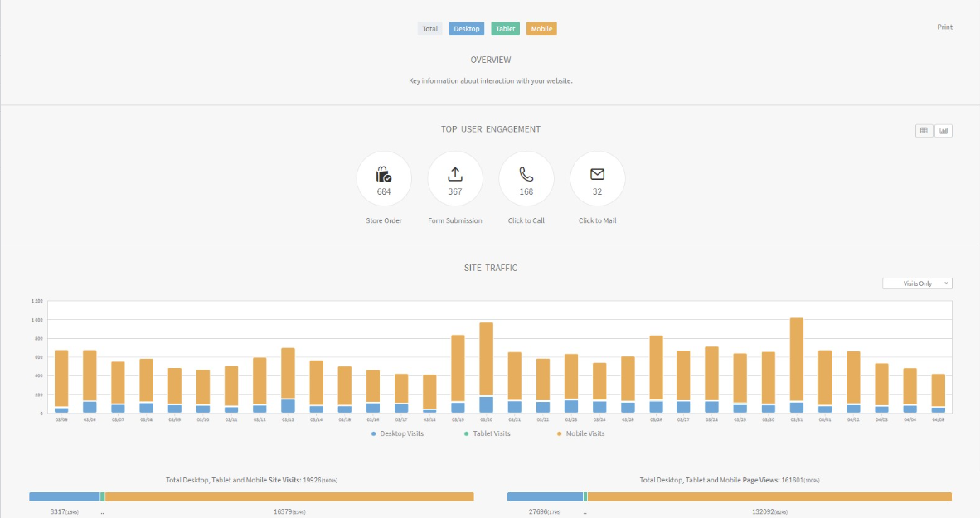980x518 pixels.
Task: Click desktop segment of Page Views bar
Action: pyautogui.click(x=545, y=496)
